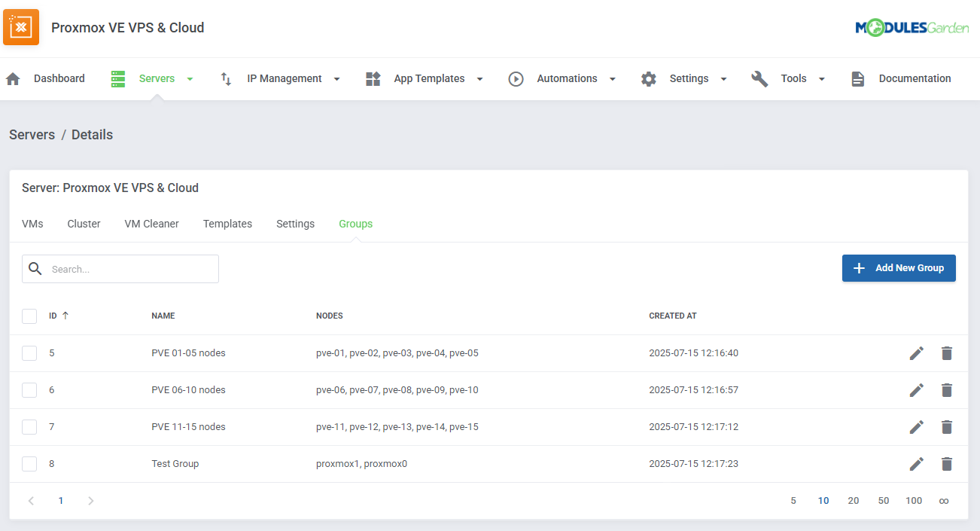Go to previous page arrow

pos(31,501)
